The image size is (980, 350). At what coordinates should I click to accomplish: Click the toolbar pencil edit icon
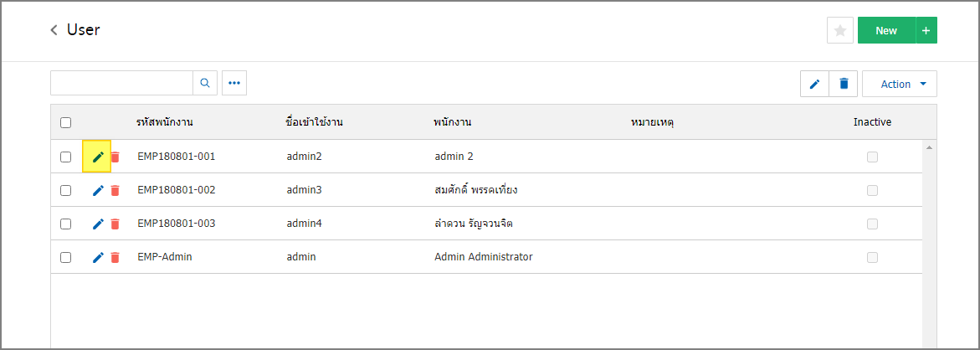(x=814, y=84)
